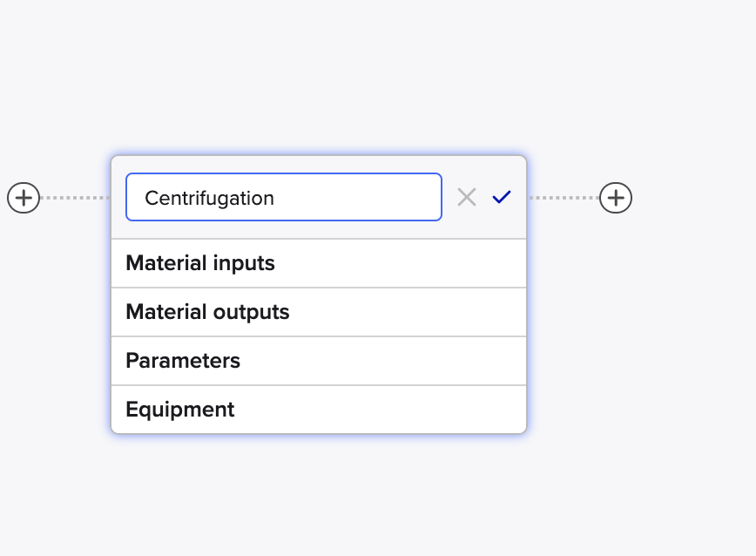The image size is (756, 556).
Task: Expand the Material outputs section
Action: [319, 312]
